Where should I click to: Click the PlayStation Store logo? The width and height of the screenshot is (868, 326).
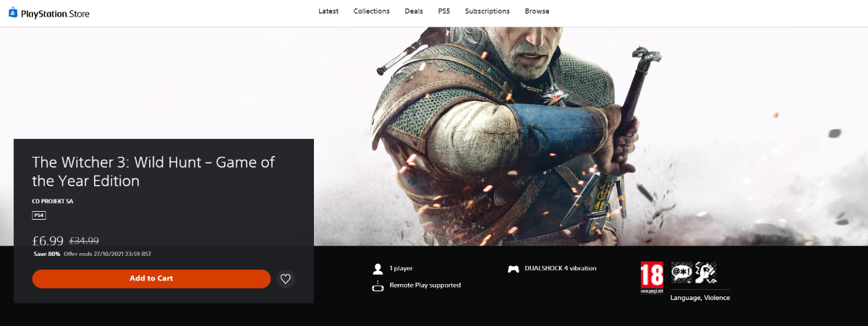(49, 13)
